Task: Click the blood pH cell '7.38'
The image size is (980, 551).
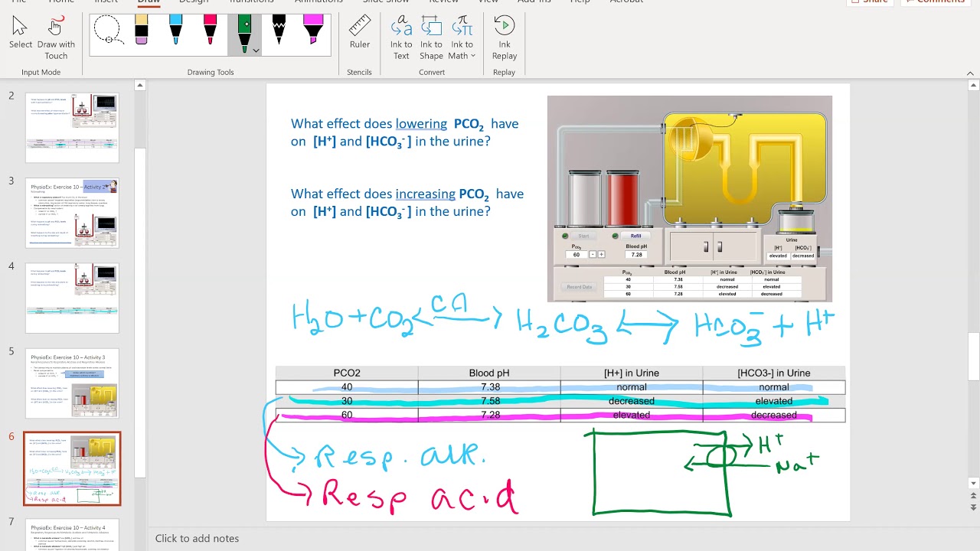Action: 490,387
